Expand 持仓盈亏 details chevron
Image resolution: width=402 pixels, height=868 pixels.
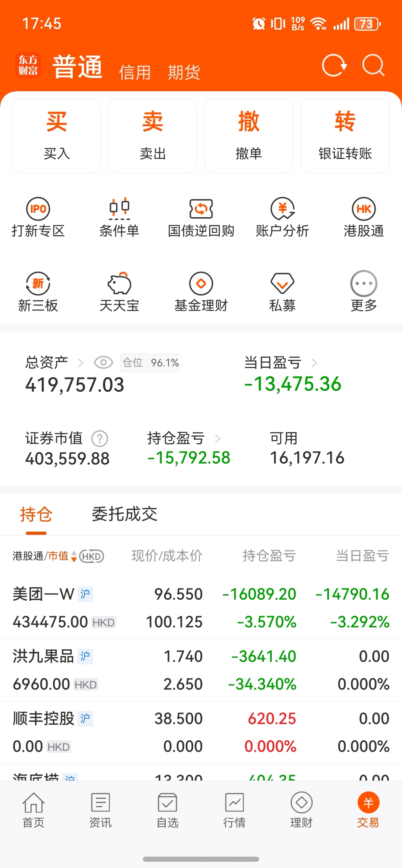[x=218, y=438]
